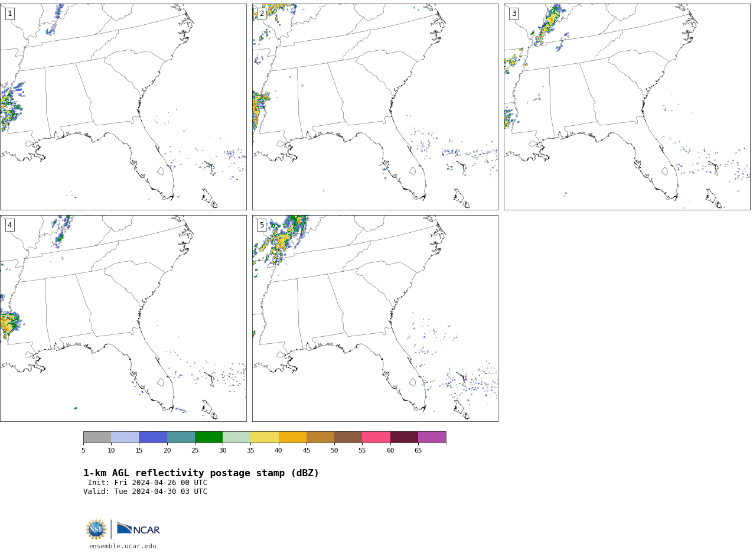Select the brown 50-55 dBZ swatch
The image size is (756, 553).
(x=348, y=437)
